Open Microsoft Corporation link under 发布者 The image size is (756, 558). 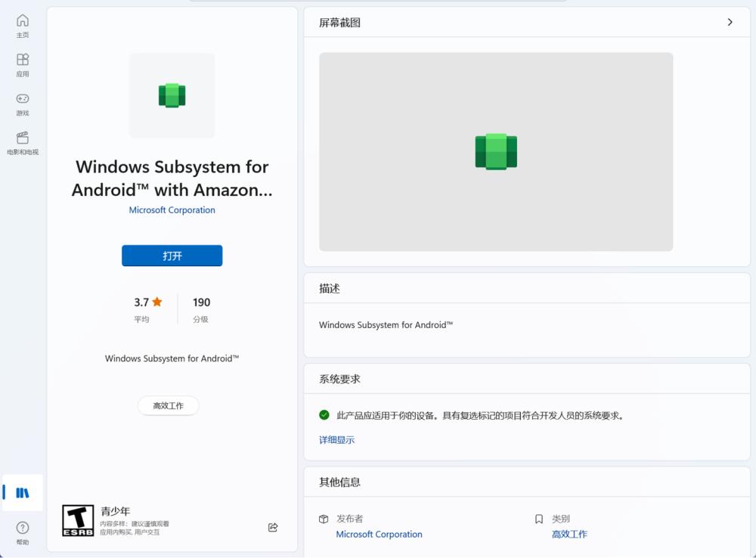[x=379, y=534]
